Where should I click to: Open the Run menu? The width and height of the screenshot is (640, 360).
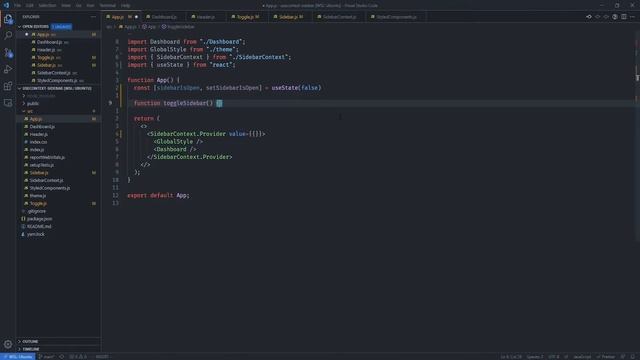[x=90, y=5]
